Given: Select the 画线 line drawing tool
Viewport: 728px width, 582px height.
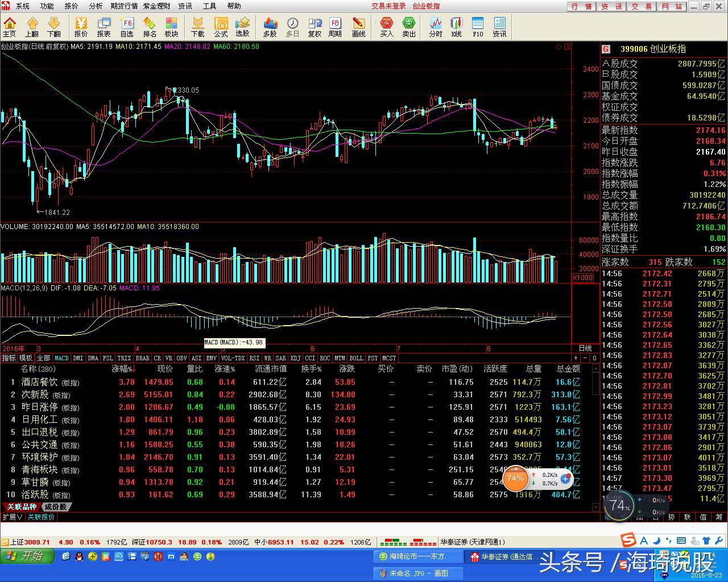Looking at the screenshot, I should tap(358, 27).
